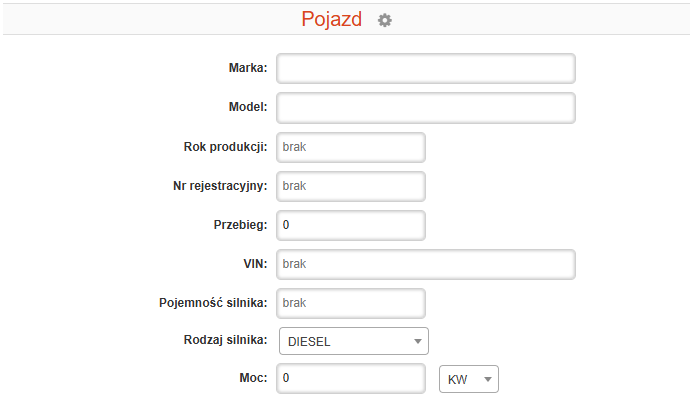Image resolution: width=695 pixels, height=400 pixels.
Task: Click the "Marka:" label
Action: tap(247, 68)
